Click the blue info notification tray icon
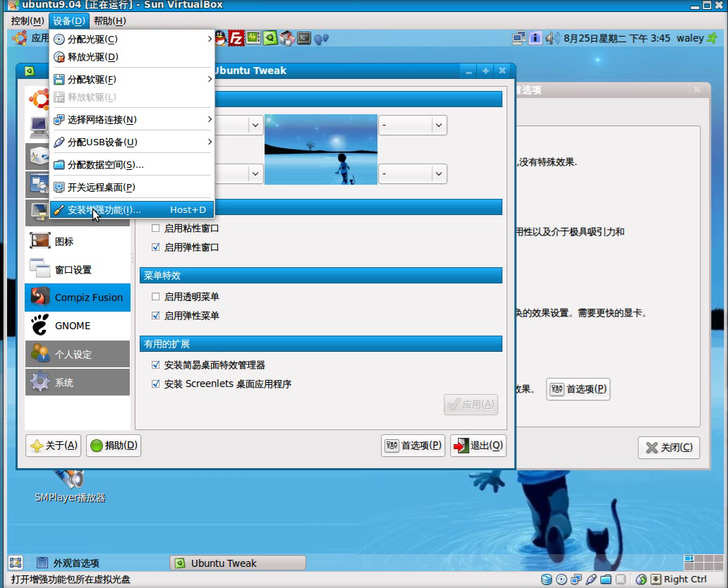The width and height of the screenshot is (728, 588). [535, 38]
